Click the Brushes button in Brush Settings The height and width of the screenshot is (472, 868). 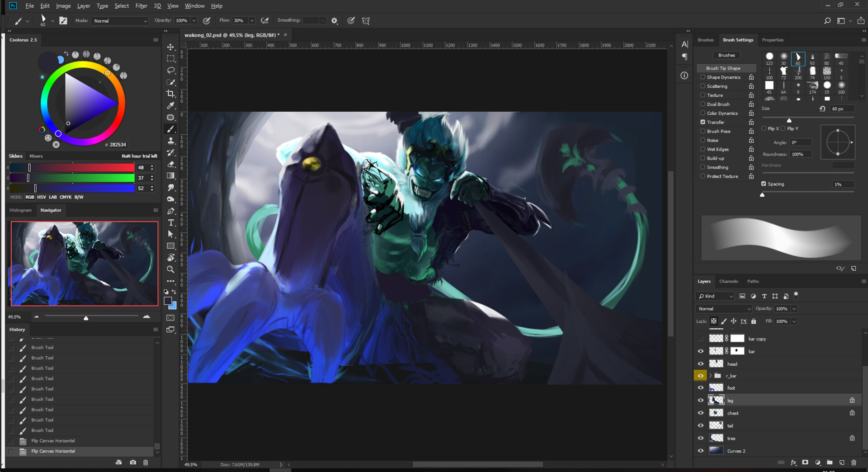point(726,55)
